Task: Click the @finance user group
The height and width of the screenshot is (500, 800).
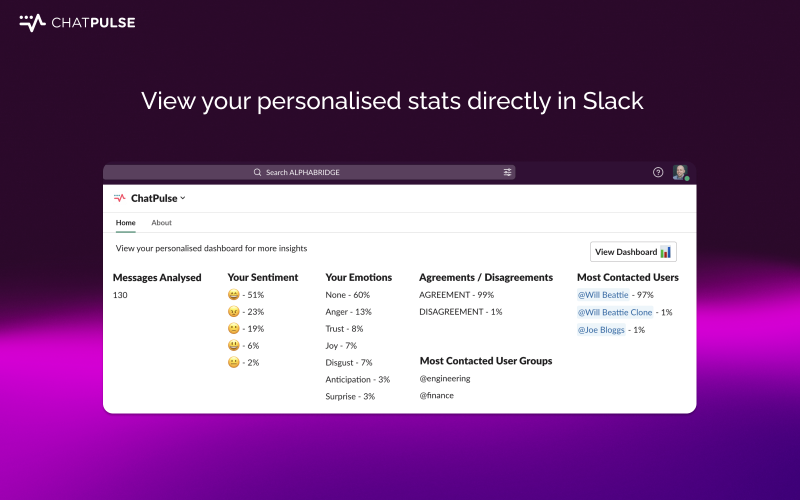Action: click(x=437, y=395)
